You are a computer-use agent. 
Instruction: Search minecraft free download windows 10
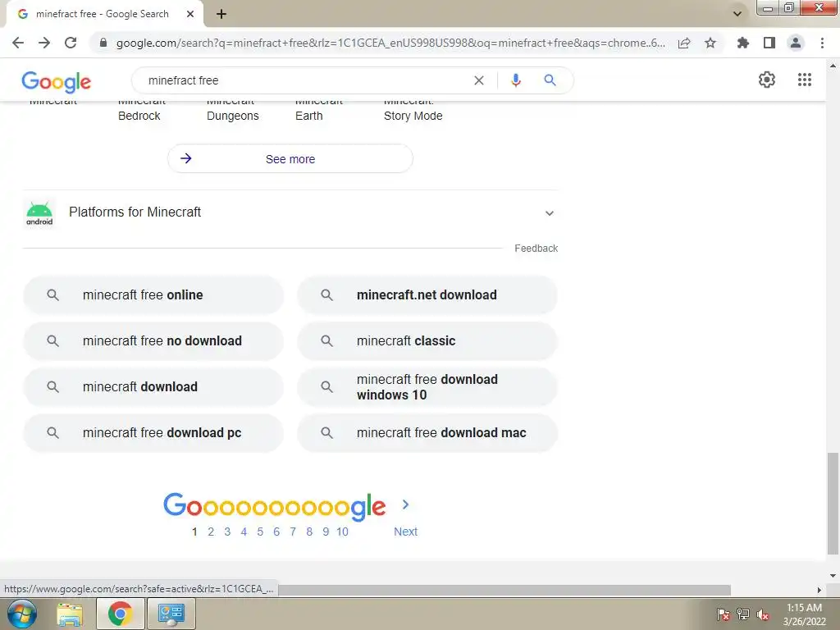427,387
